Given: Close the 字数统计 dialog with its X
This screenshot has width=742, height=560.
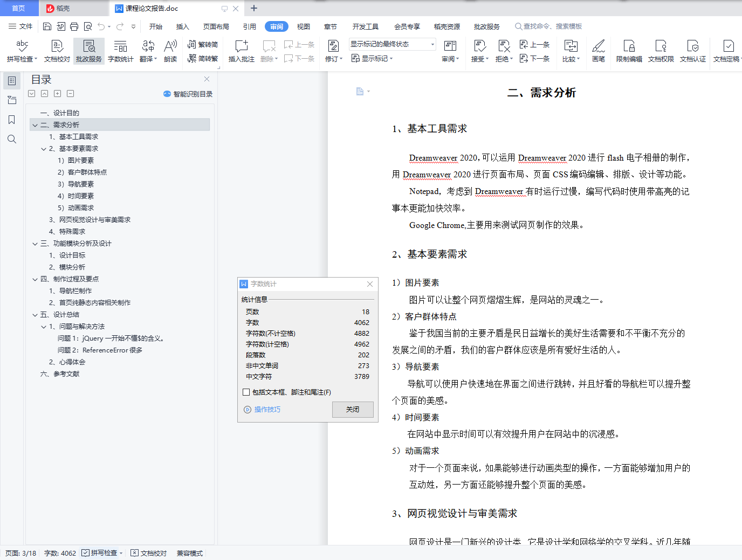Looking at the screenshot, I should pyautogui.click(x=370, y=284).
